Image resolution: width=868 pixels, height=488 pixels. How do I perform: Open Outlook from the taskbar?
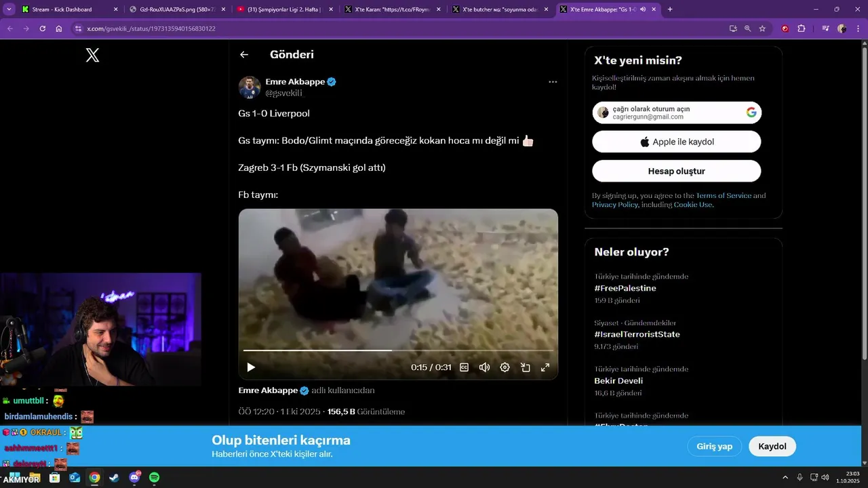pyautogui.click(x=75, y=477)
